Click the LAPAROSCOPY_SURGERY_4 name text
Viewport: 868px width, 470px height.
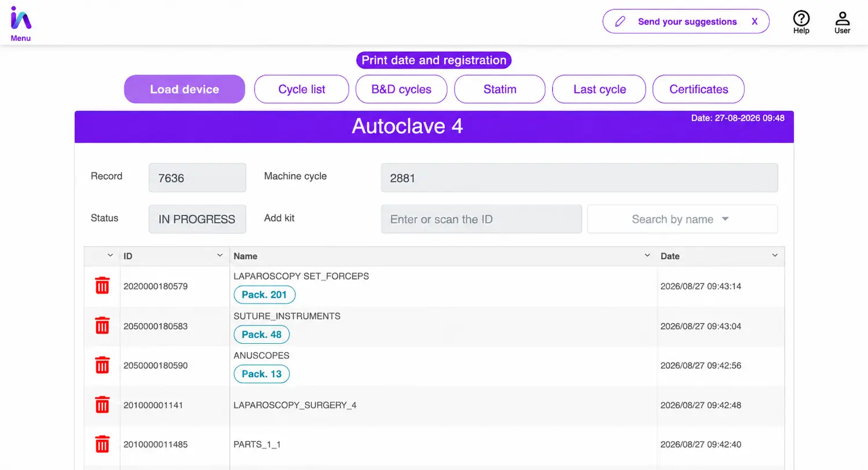(x=295, y=405)
